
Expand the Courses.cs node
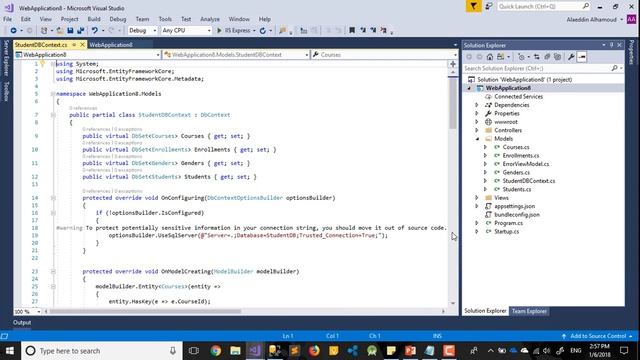(x=485, y=147)
